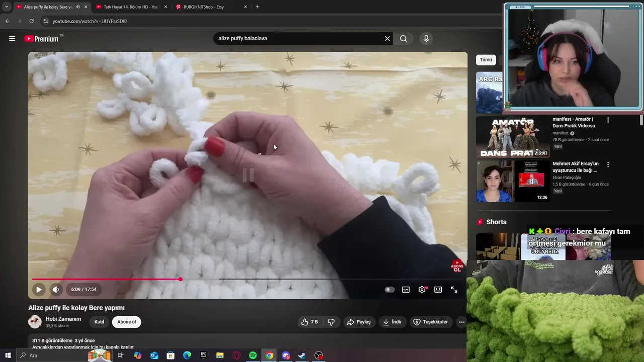Launch Microsoft Edge from taskbar
Image resolution: width=644 pixels, height=362 pixels.
(187, 355)
